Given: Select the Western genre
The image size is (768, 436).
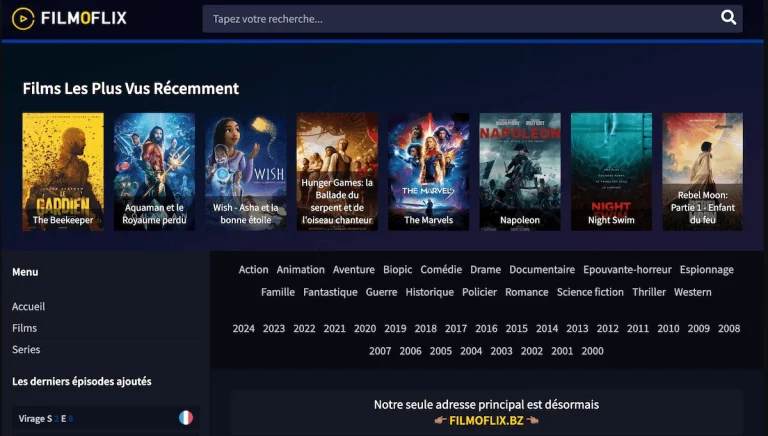Looking at the screenshot, I should pyautogui.click(x=693, y=292).
